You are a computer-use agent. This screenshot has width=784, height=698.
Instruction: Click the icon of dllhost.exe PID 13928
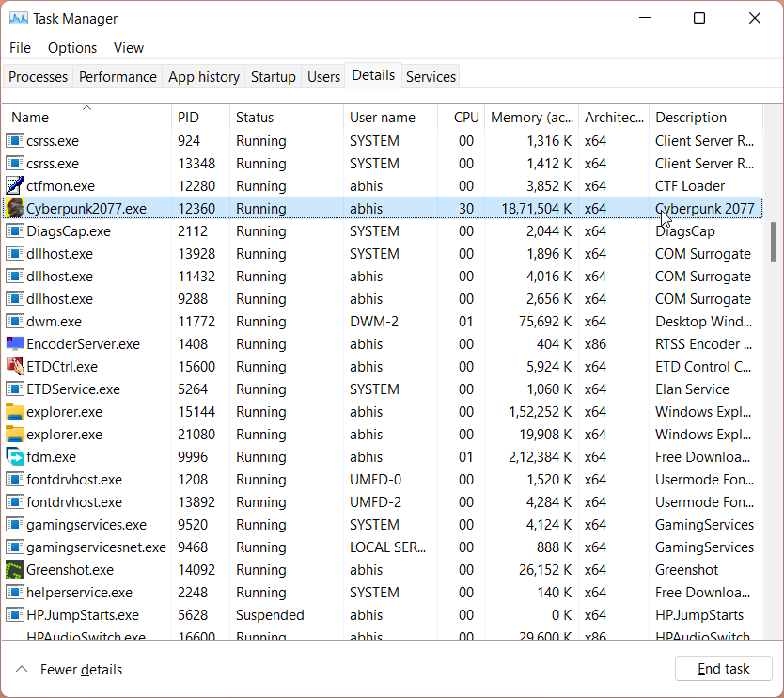point(15,254)
